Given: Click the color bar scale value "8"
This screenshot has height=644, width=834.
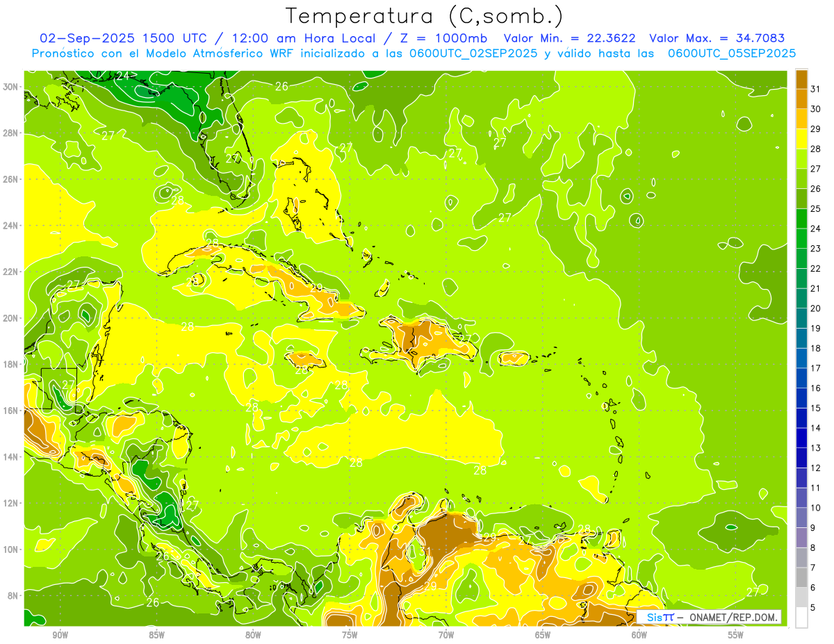Looking at the screenshot, I should (x=813, y=547).
